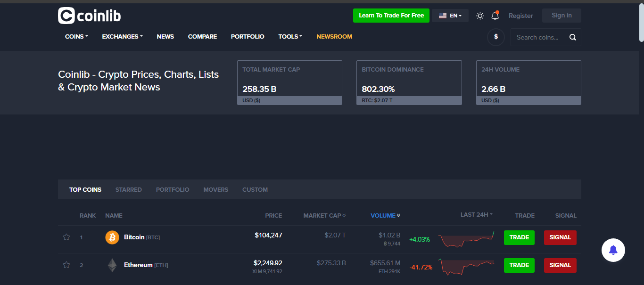
Task: Click TRADE button for Ethereum
Action: click(x=519, y=265)
